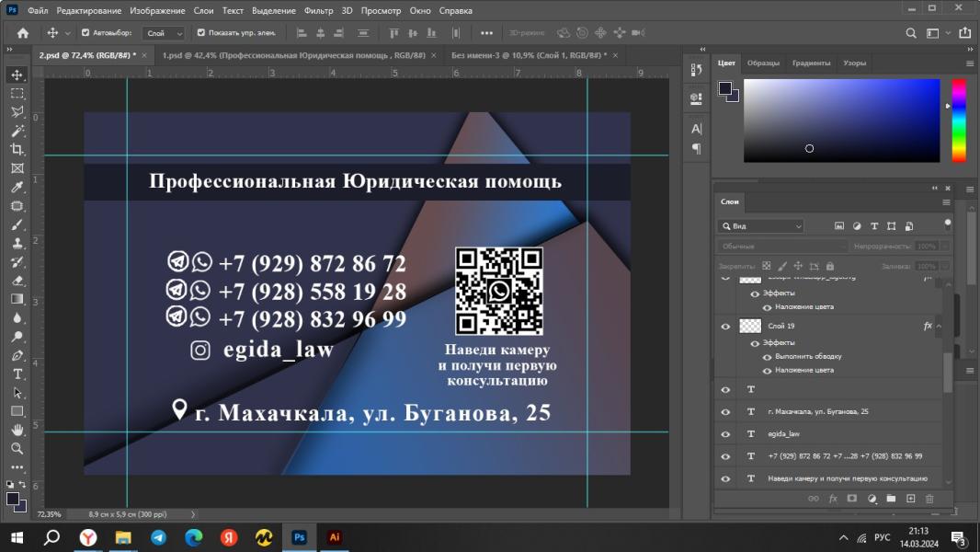Add layer mask icon in Layers panel
The height and width of the screenshot is (552, 980).
852,499
